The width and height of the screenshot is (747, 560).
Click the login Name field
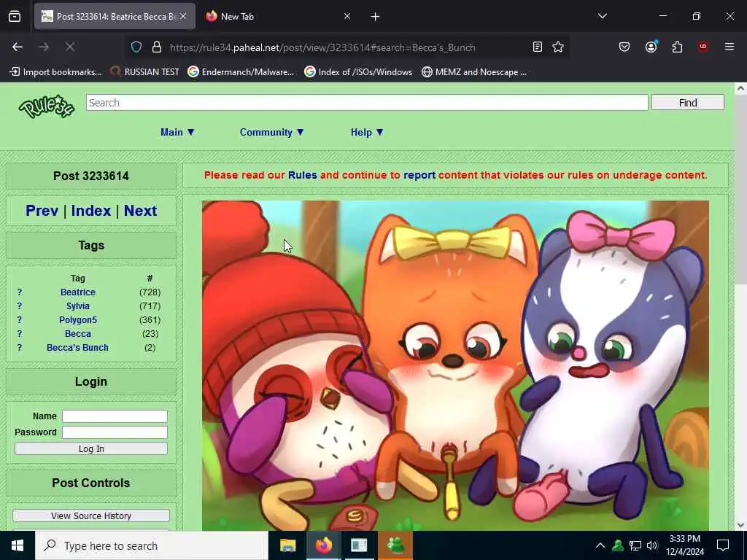click(x=115, y=416)
